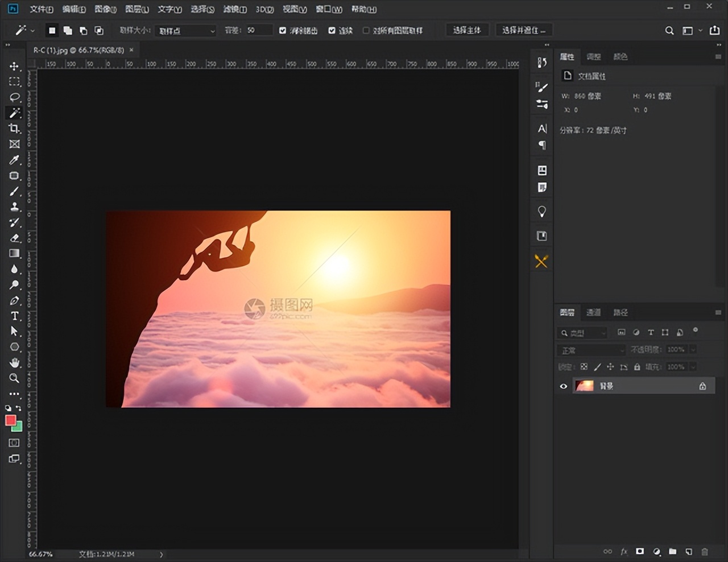Open the 取样大小 dropdown
This screenshot has width=728, height=562.
(x=185, y=31)
